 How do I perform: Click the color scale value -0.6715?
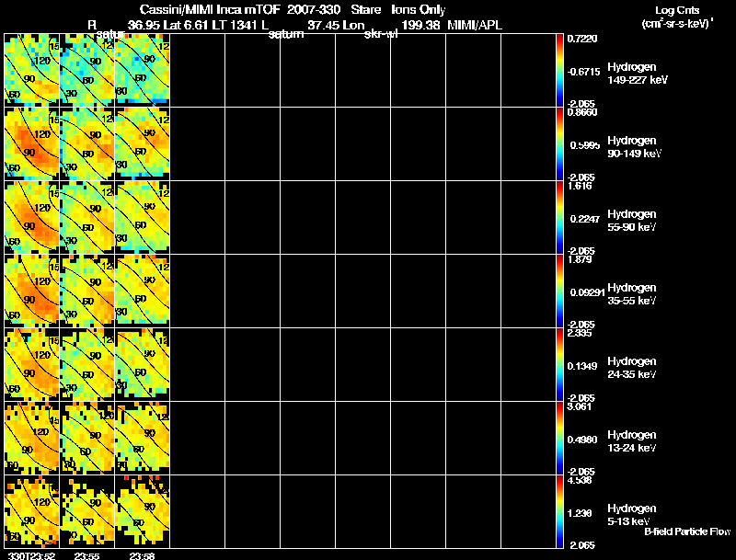[x=583, y=72]
